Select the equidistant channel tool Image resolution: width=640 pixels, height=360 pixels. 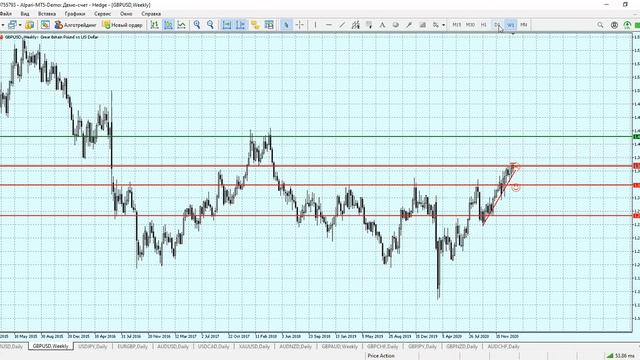click(356, 25)
